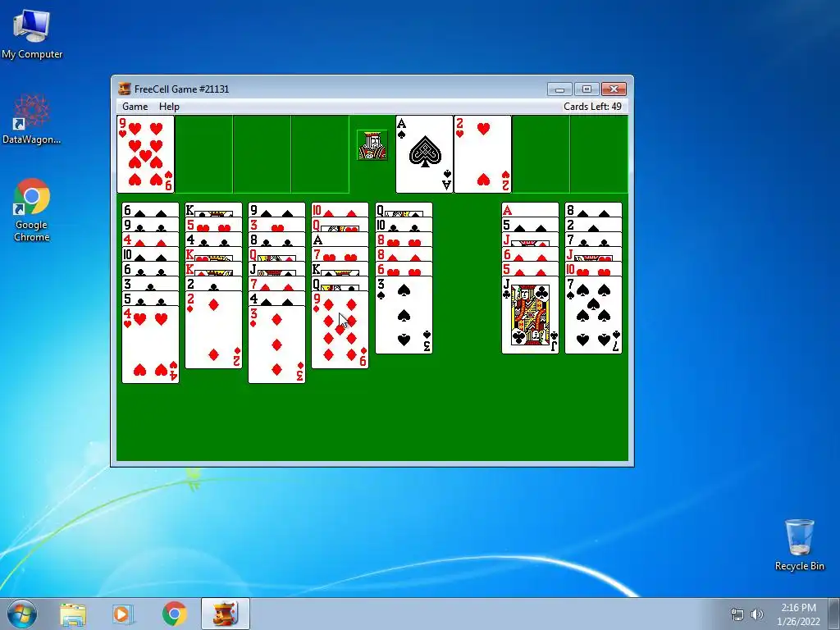Select the 3 of diamonds card
This screenshot has height=630, width=840.
point(277,345)
